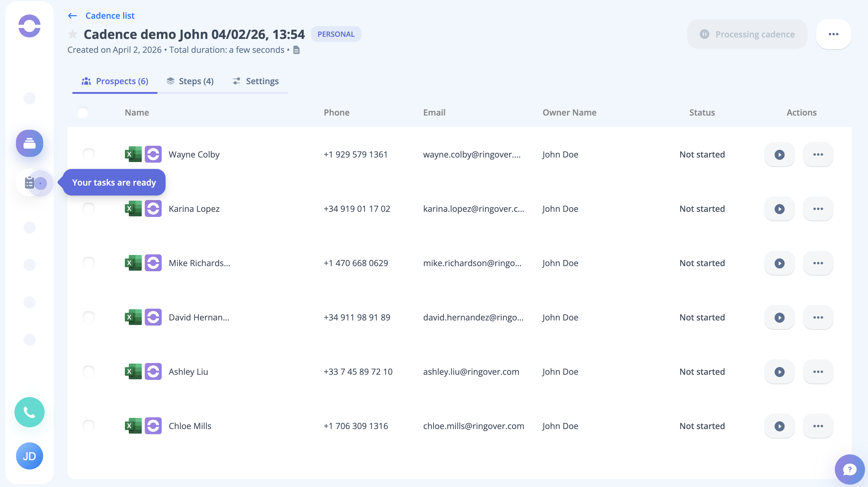
Task: Open the JD user profile avatar
Action: click(x=29, y=456)
